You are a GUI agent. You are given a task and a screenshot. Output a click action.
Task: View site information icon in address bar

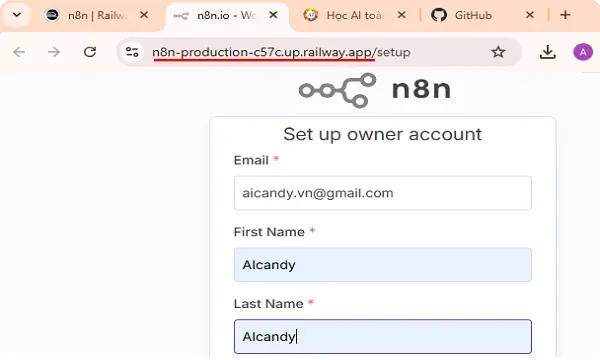coord(132,52)
